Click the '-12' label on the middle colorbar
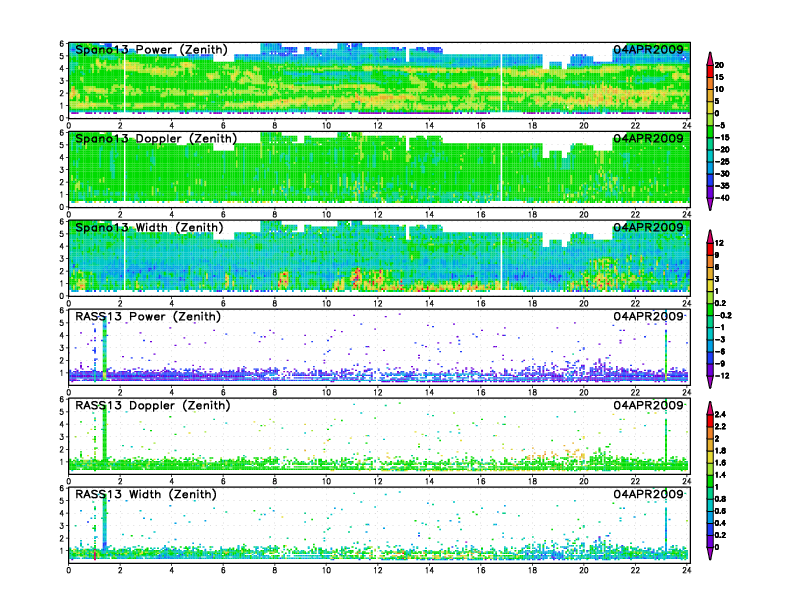 tap(722, 376)
